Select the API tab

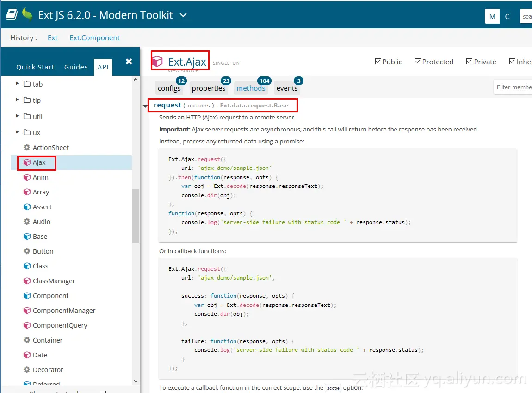(x=103, y=67)
